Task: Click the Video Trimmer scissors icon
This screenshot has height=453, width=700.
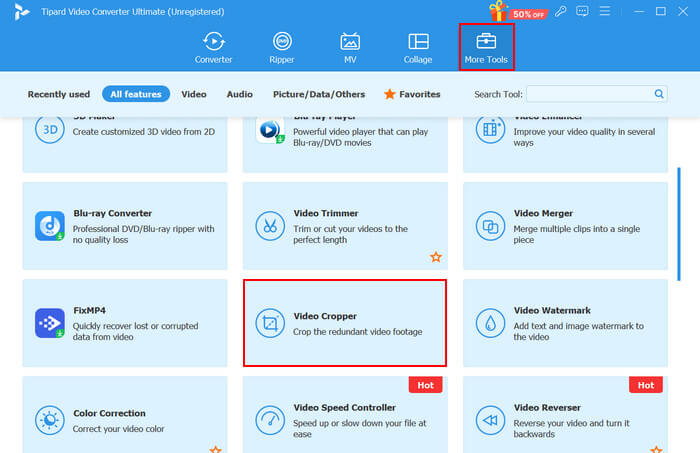Action: tap(270, 226)
